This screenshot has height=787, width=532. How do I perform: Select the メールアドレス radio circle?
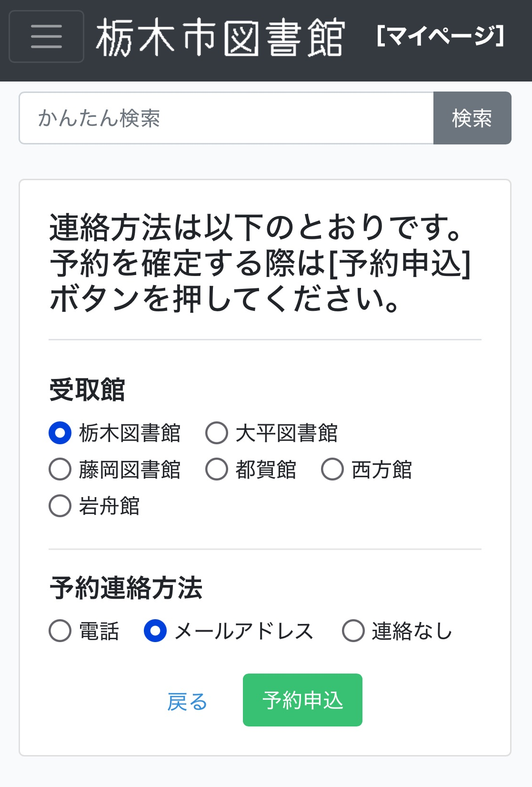(x=155, y=631)
